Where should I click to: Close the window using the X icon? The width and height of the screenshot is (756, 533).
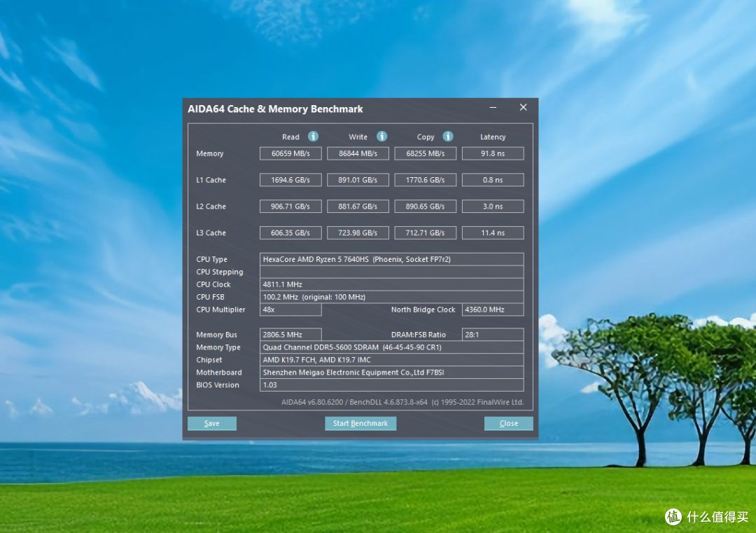523,108
